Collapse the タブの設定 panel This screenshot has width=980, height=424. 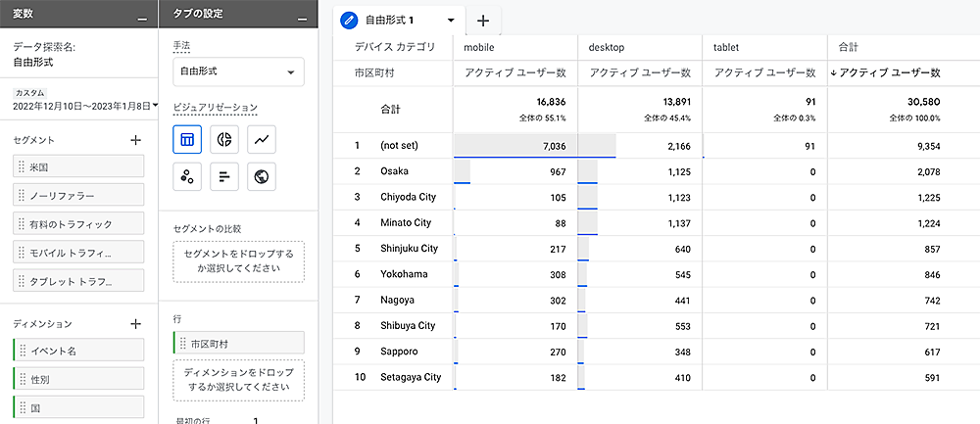tap(303, 19)
